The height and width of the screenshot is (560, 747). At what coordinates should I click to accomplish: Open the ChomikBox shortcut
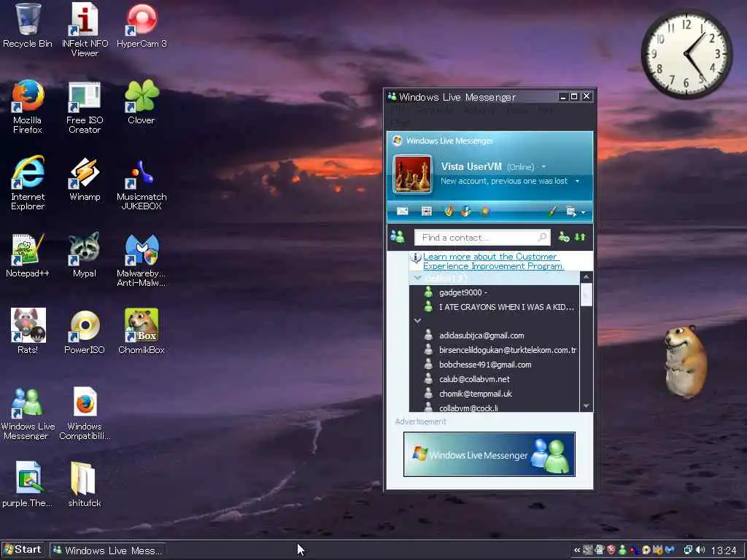142,331
